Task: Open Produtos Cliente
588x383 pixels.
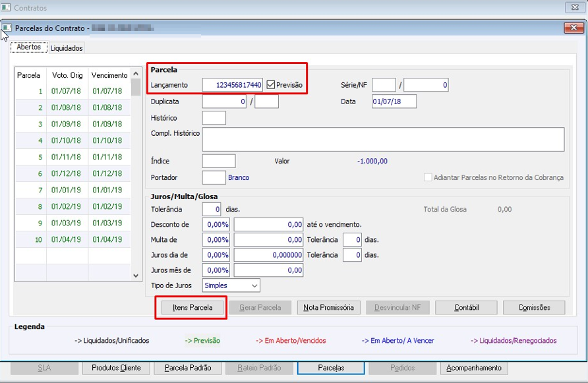Action: pyautogui.click(x=116, y=368)
